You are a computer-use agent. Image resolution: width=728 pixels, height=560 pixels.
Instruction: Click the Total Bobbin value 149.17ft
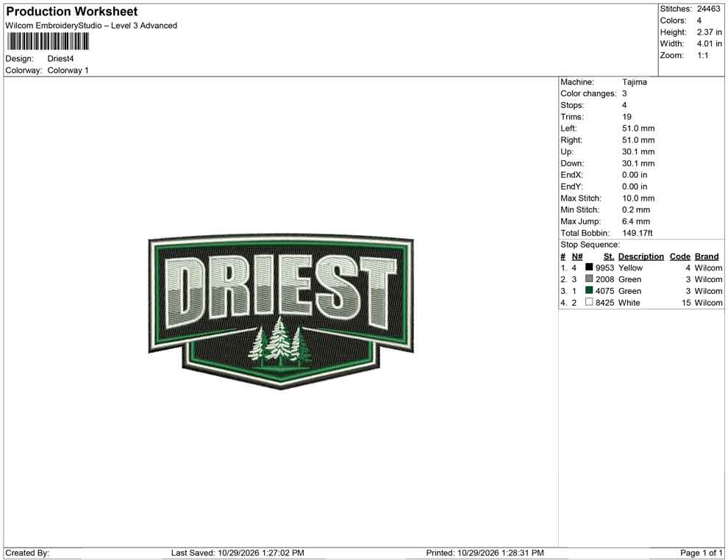(x=638, y=233)
